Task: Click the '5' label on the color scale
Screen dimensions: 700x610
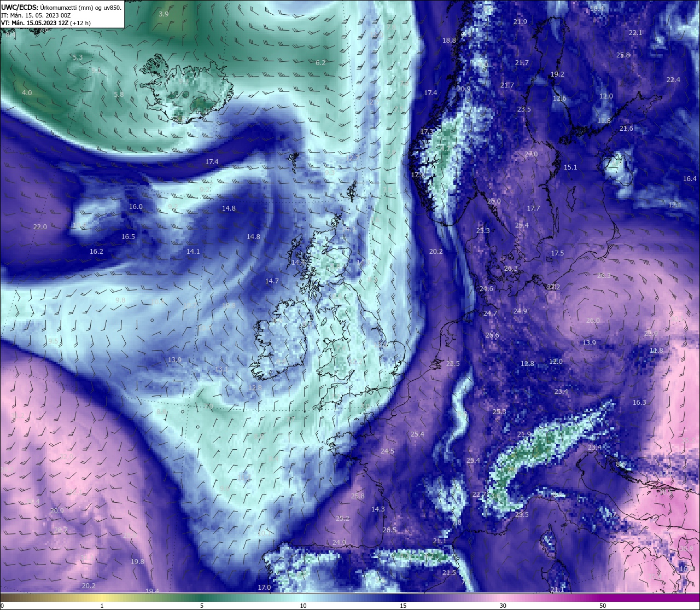Action: pos(202,606)
